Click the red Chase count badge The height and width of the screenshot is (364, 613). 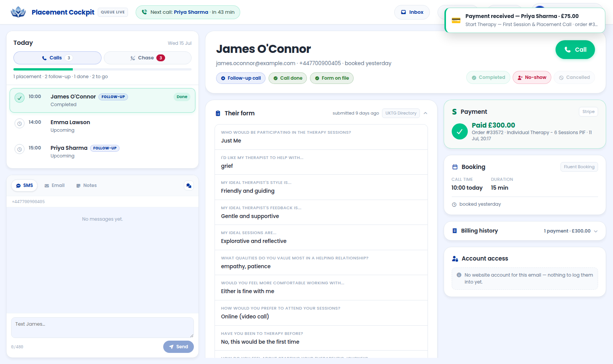click(x=161, y=58)
